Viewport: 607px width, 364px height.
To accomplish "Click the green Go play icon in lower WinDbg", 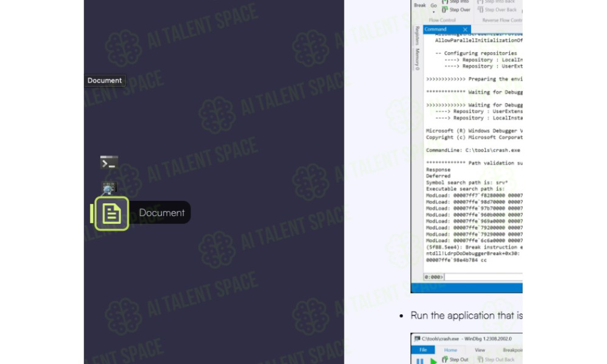I will [x=433, y=361].
